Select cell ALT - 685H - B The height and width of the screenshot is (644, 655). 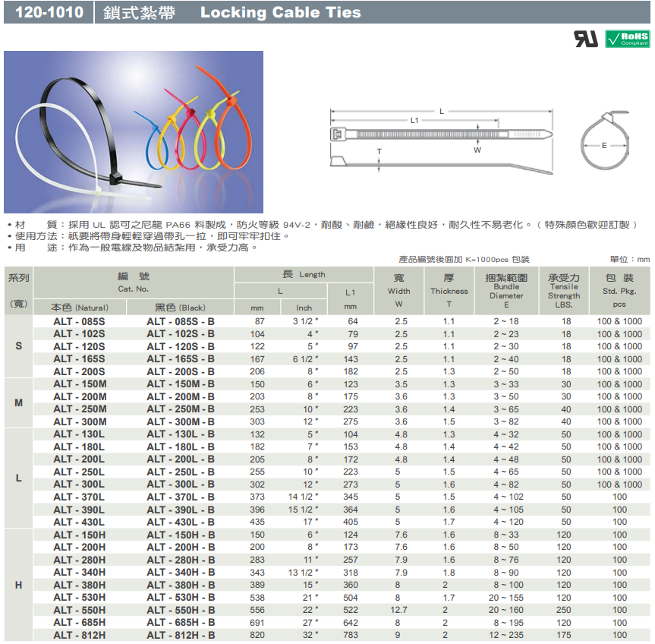point(181,622)
